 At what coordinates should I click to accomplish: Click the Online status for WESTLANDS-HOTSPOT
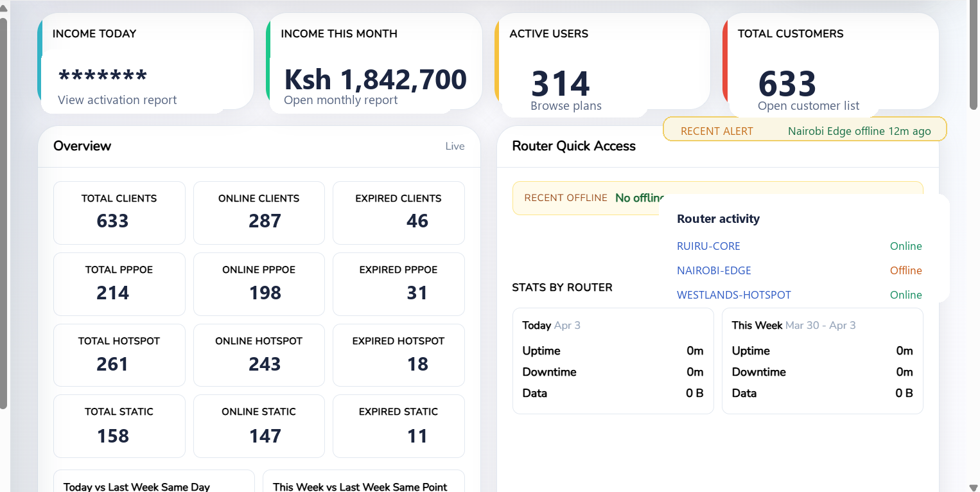pos(906,295)
